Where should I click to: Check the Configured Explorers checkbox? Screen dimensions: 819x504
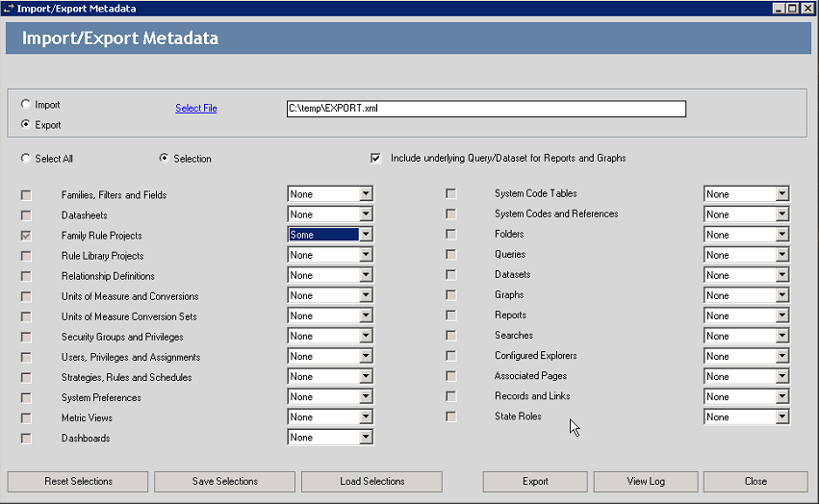[x=451, y=356]
